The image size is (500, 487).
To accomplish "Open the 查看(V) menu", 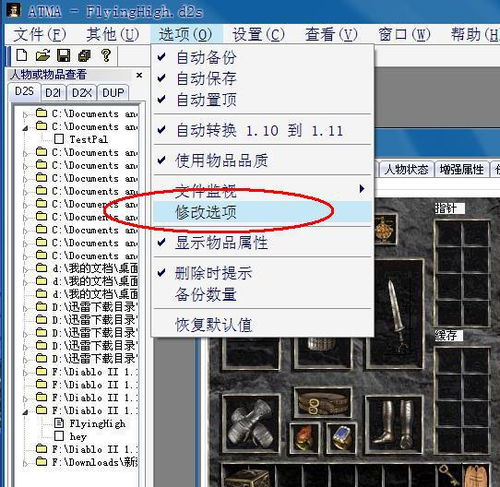I will point(331,34).
